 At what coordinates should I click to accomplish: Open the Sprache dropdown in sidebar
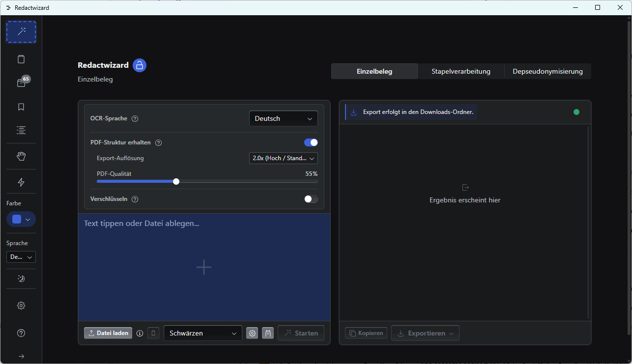pyautogui.click(x=21, y=257)
